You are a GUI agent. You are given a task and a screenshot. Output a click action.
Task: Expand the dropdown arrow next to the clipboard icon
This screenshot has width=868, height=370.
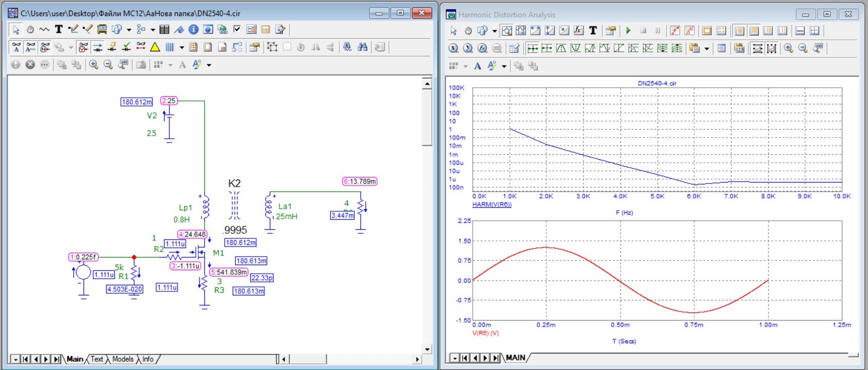(707, 49)
